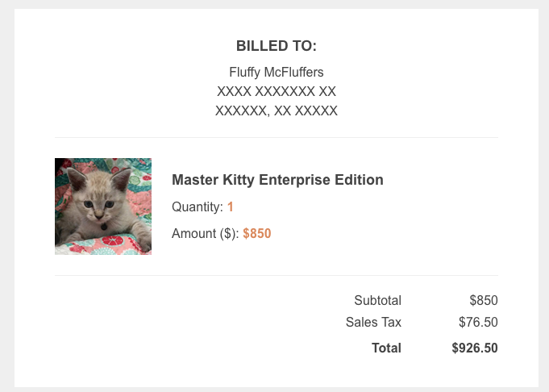The width and height of the screenshot is (549, 392).
Task: Select the $850 subtotal value
Action: [x=484, y=301]
